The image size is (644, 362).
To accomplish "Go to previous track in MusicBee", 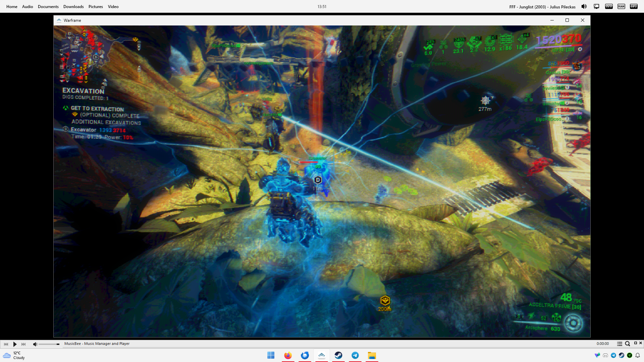I will (6, 344).
